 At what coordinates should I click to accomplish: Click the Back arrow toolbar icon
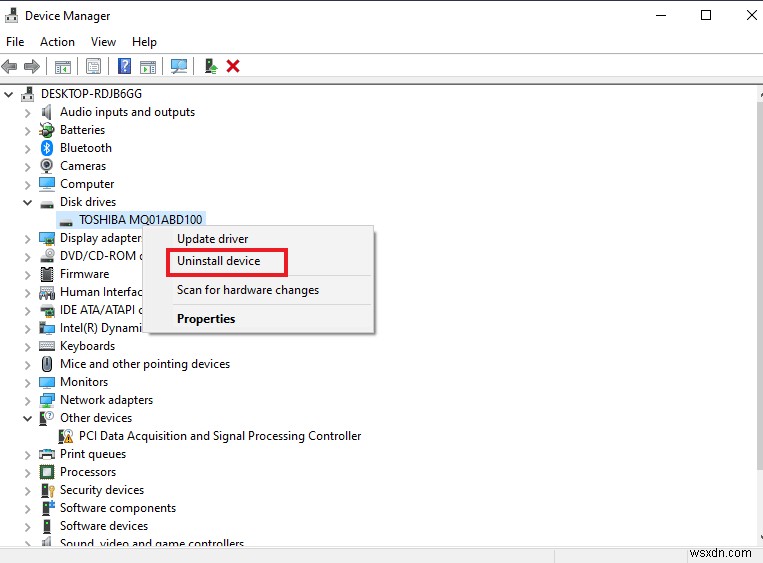(x=9, y=66)
